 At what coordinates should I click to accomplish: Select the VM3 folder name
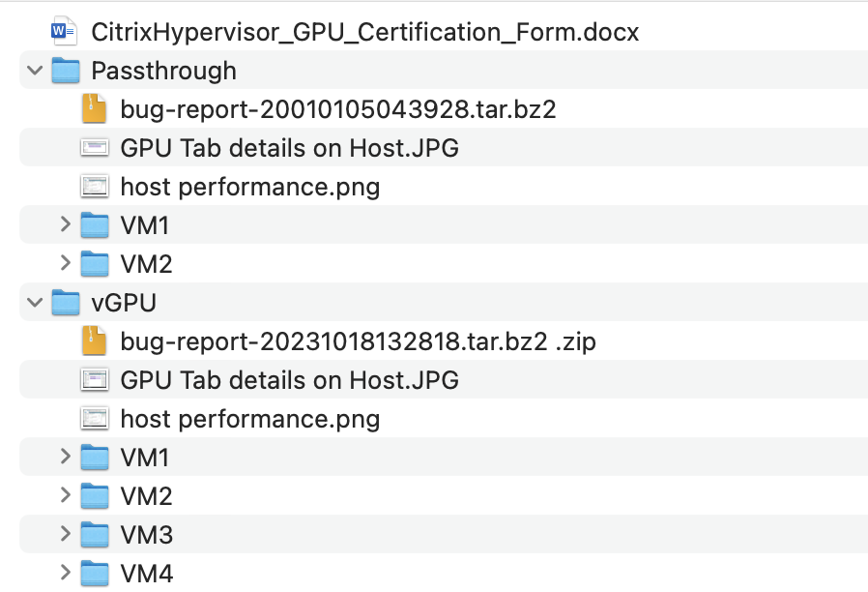[x=146, y=535]
